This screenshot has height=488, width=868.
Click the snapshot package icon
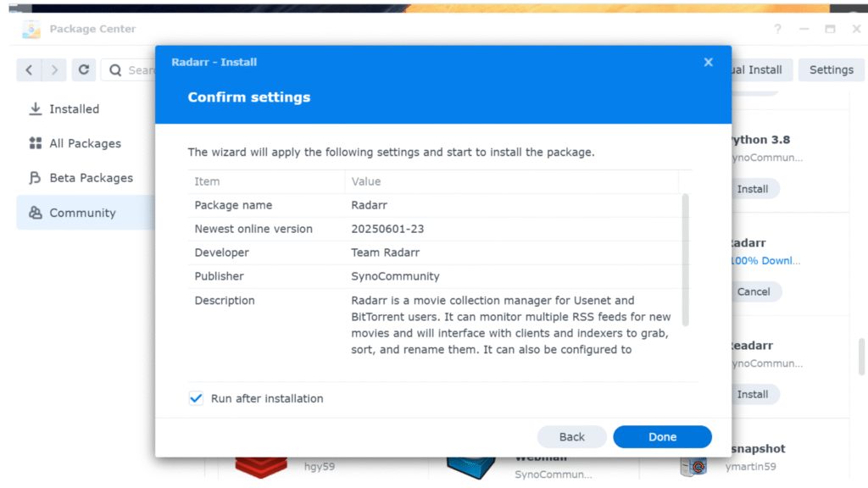click(x=693, y=463)
